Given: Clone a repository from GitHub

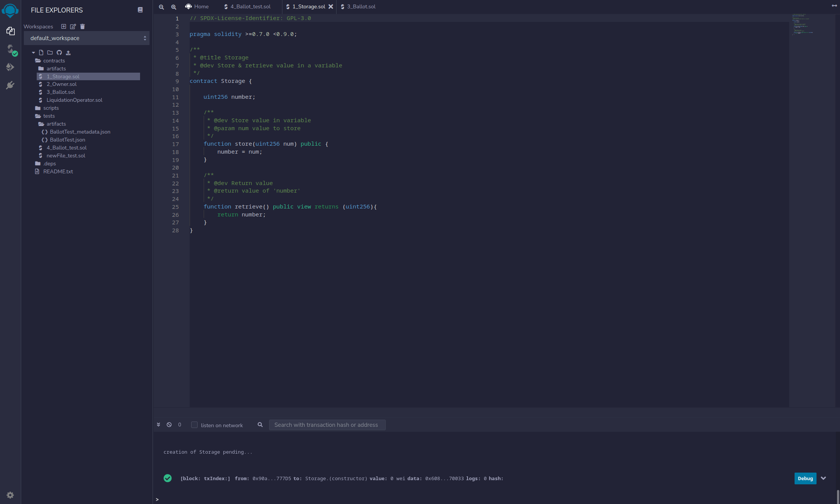Looking at the screenshot, I should pyautogui.click(x=59, y=53).
